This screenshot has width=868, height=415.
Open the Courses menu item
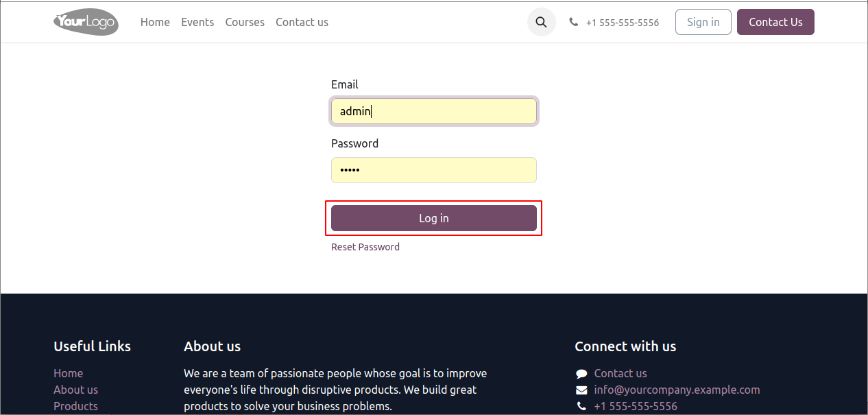[x=245, y=22]
